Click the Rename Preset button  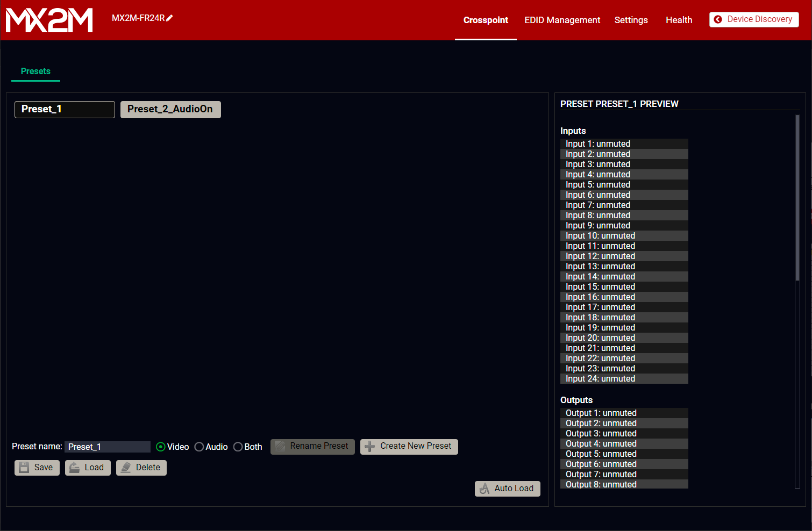click(x=312, y=447)
